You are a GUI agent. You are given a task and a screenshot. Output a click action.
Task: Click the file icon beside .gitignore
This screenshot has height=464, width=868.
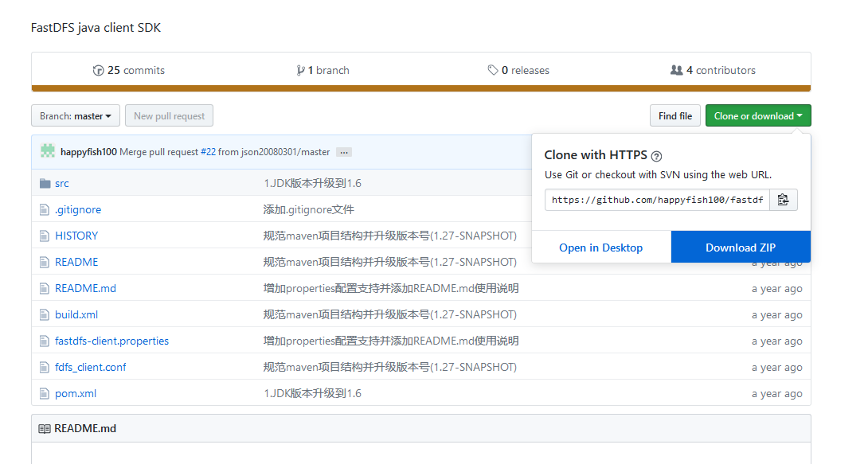click(x=45, y=209)
